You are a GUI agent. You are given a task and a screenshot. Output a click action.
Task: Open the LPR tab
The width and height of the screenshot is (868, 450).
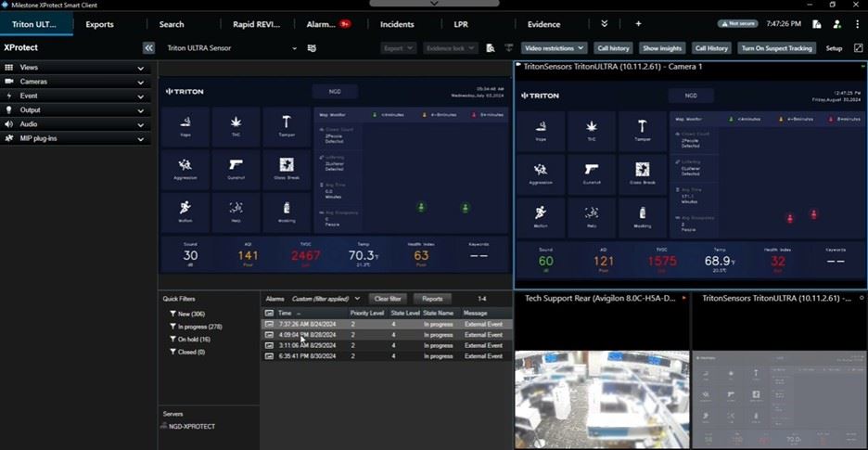click(461, 24)
